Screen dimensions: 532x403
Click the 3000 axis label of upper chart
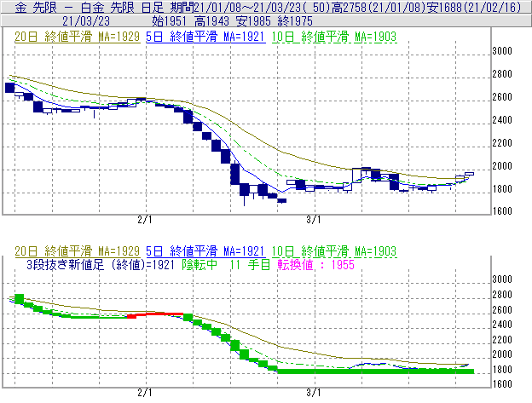click(502, 51)
